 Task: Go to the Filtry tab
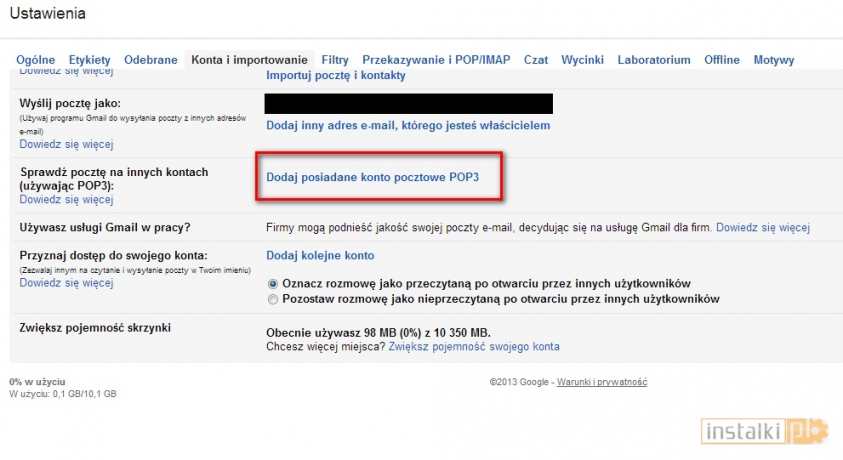click(x=335, y=60)
